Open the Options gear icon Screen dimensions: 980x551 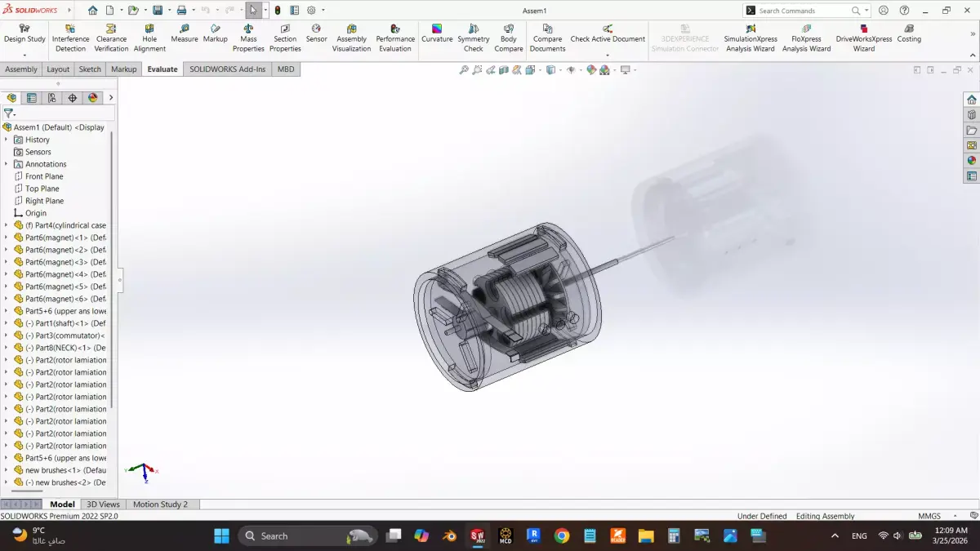[x=311, y=11]
